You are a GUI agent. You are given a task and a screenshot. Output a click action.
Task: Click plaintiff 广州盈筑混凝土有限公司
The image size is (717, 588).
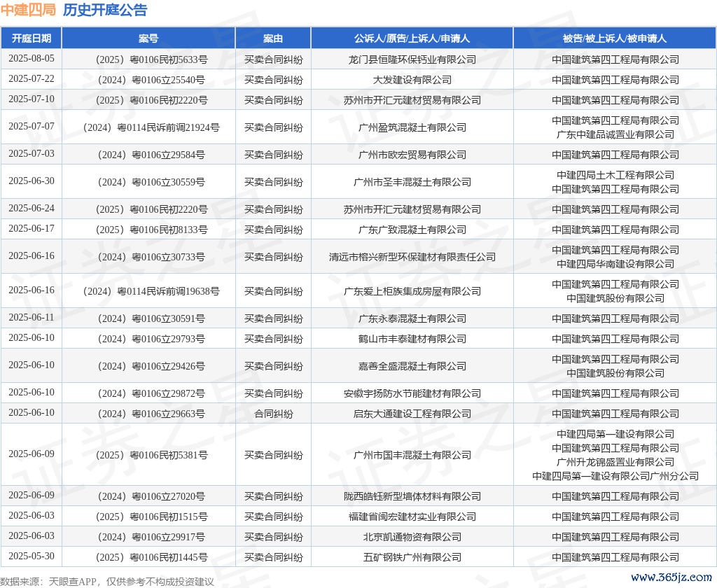point(412,127)
